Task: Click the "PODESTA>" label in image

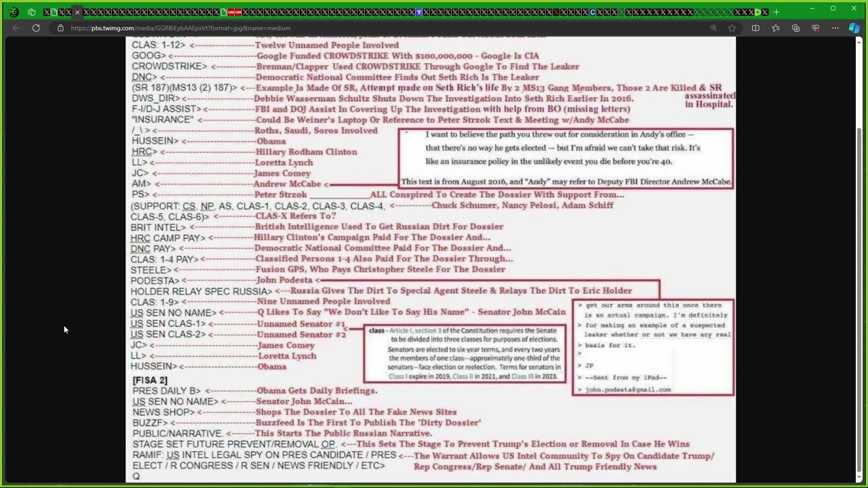Action: click(x=155, y=281)
